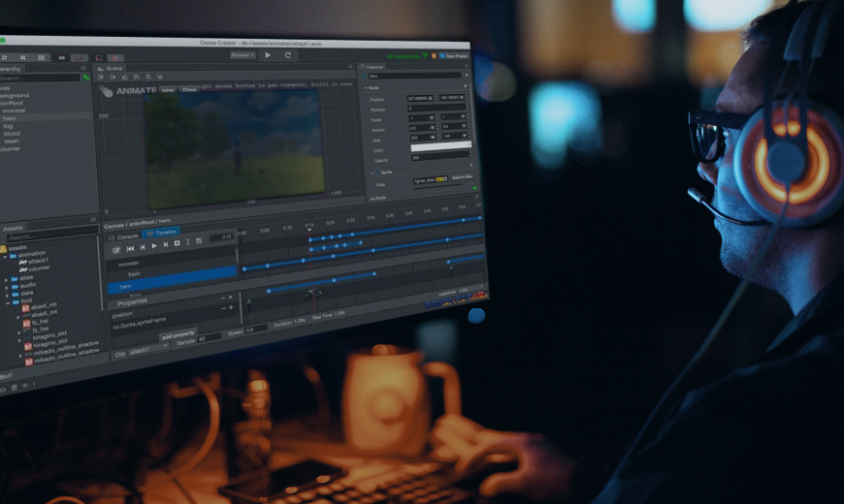Open the white Color swatch in Inspector
The height and width of the screenshot is (504, 844).
coord(440,147)
